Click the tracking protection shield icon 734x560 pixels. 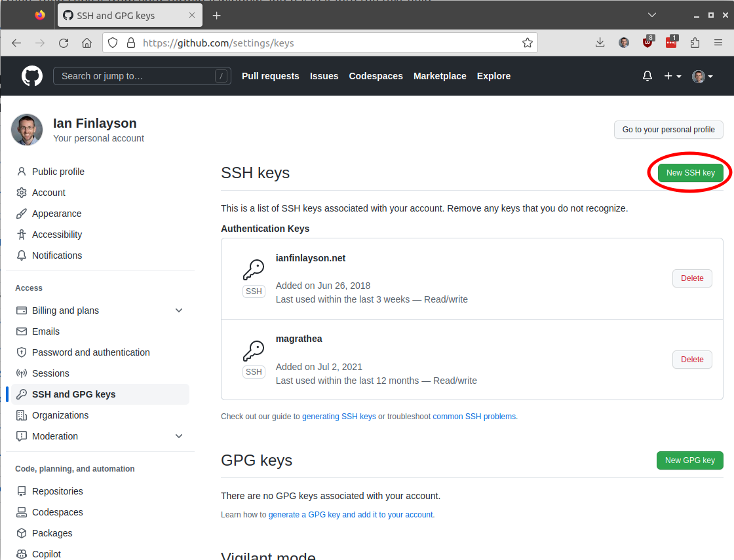coord(113,43)
